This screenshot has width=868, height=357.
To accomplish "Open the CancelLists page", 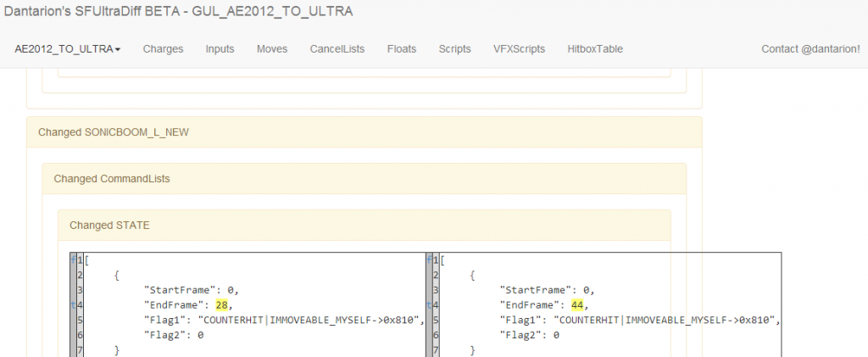I will pos(337,48).
